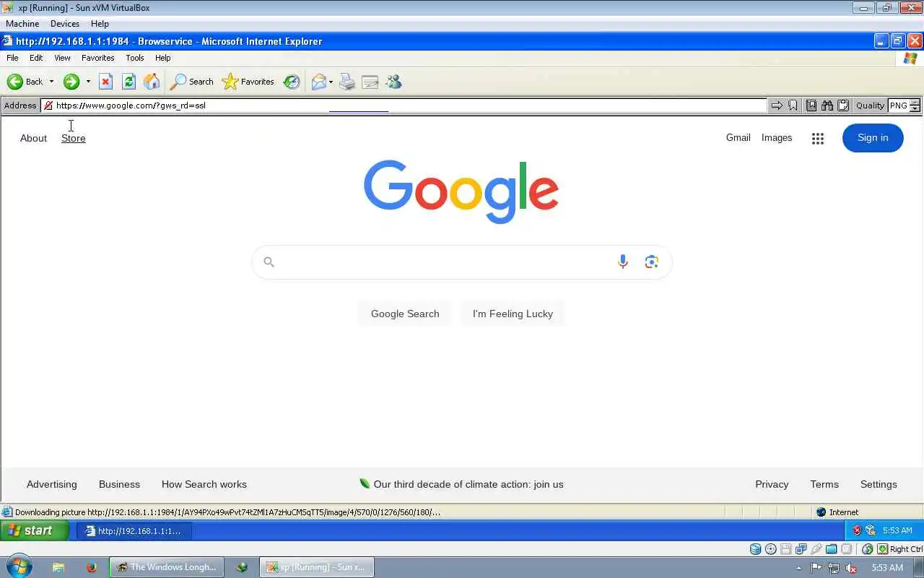Refresh the page using green arrows icon
Image resolution: width=924 pixels, height=578 pixels.
tap(128, 82)
